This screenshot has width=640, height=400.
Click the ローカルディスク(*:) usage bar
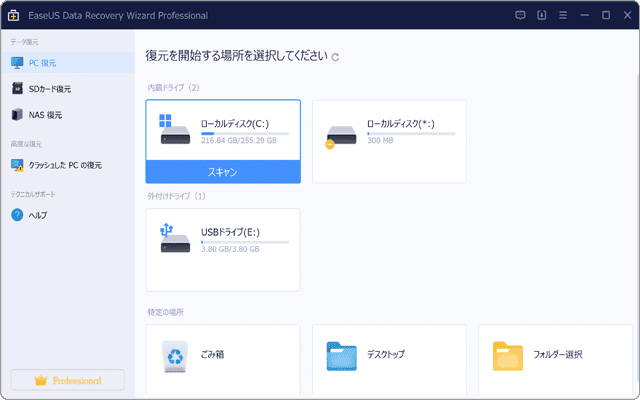coord(411,133)
